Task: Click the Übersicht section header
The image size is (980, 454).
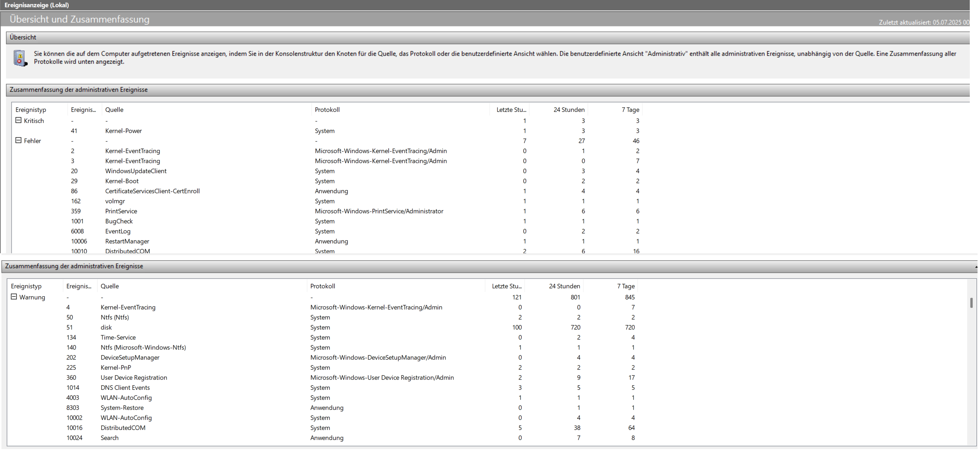Action: click(x=23, y=37)
